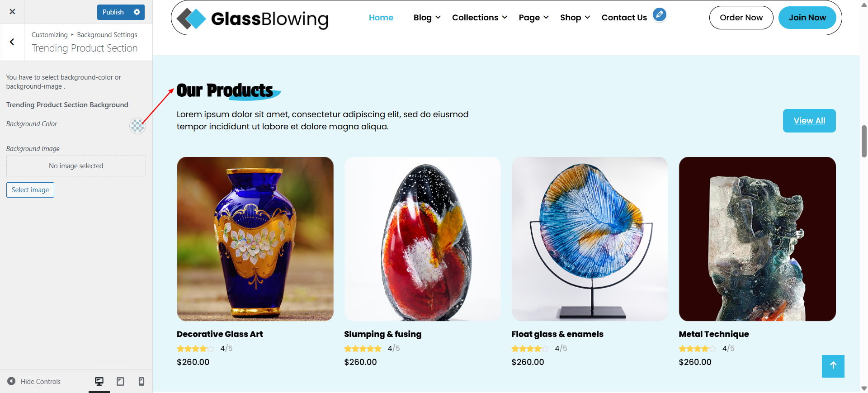
Task: Open the Home menu item
Action: 381,18
